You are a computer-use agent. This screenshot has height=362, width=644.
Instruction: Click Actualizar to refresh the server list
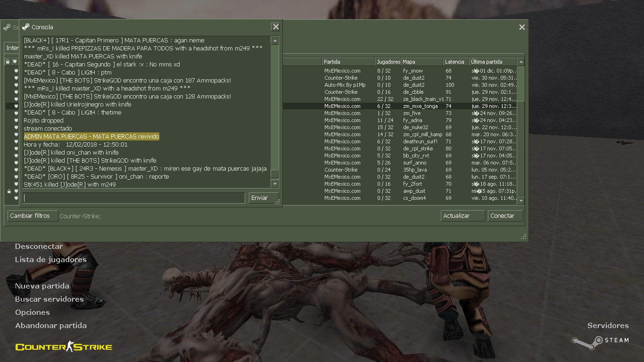click(463, 215)
